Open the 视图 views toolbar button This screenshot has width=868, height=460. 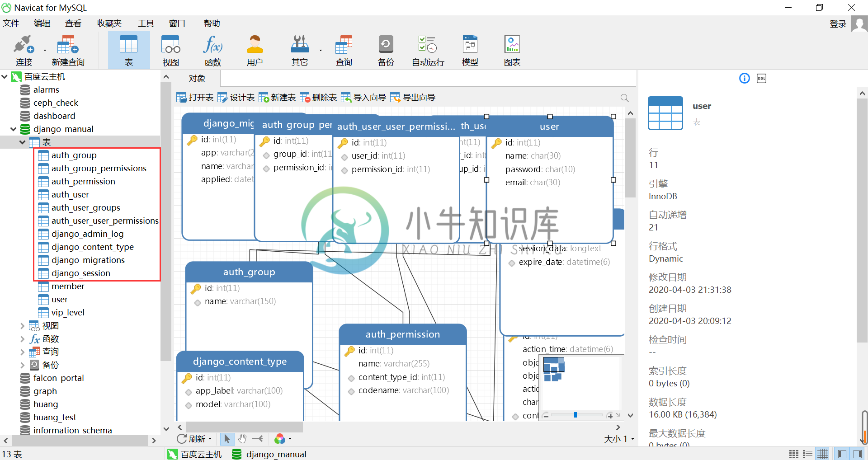[171, 51]
